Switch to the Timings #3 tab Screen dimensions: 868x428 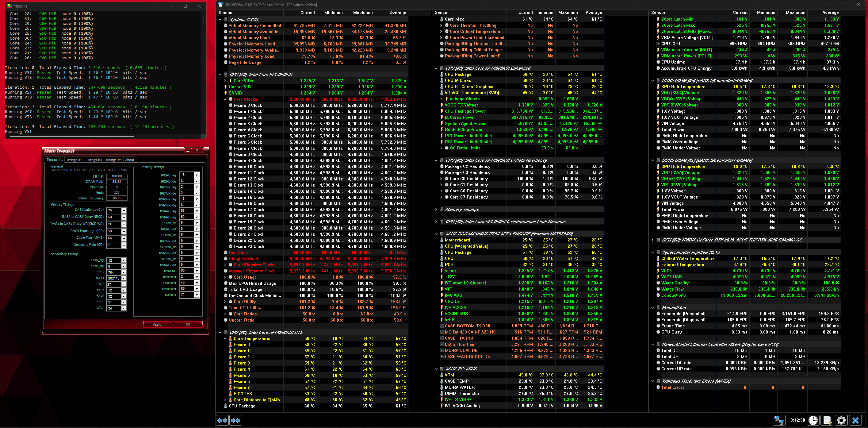tap(94, 160)
